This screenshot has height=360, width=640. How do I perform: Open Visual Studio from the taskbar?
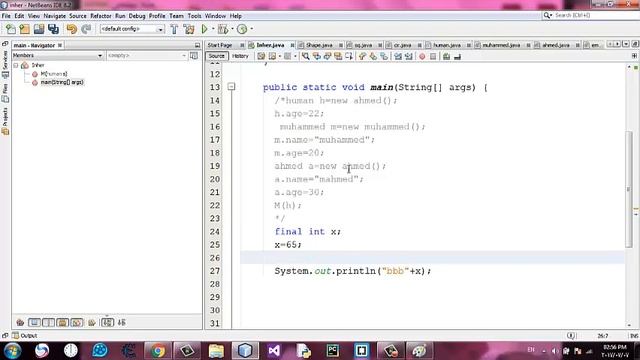[274, 351]
